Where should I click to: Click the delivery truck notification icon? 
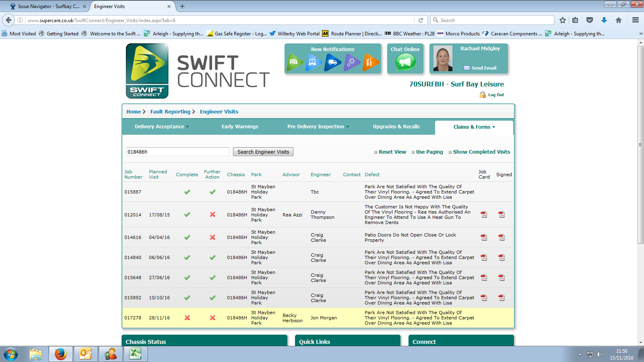point(332,62)
